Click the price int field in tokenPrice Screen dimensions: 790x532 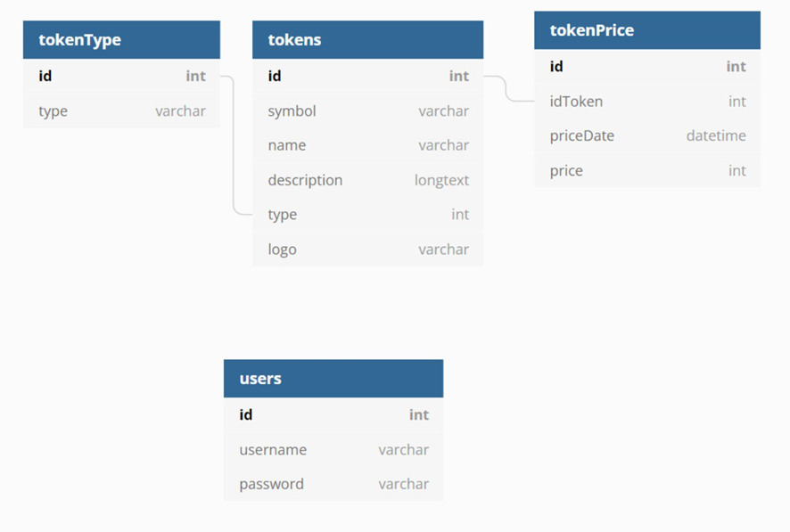click(647, 170)
